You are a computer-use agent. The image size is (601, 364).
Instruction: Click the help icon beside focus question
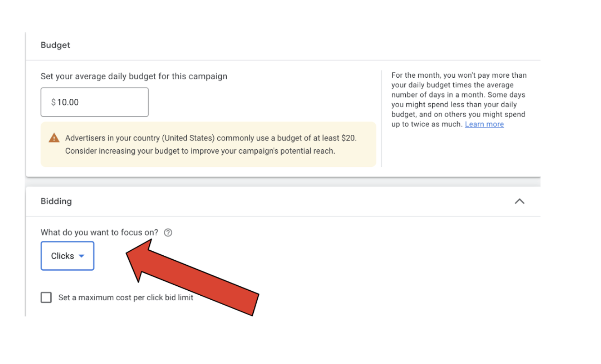click(x=168, y=232)
